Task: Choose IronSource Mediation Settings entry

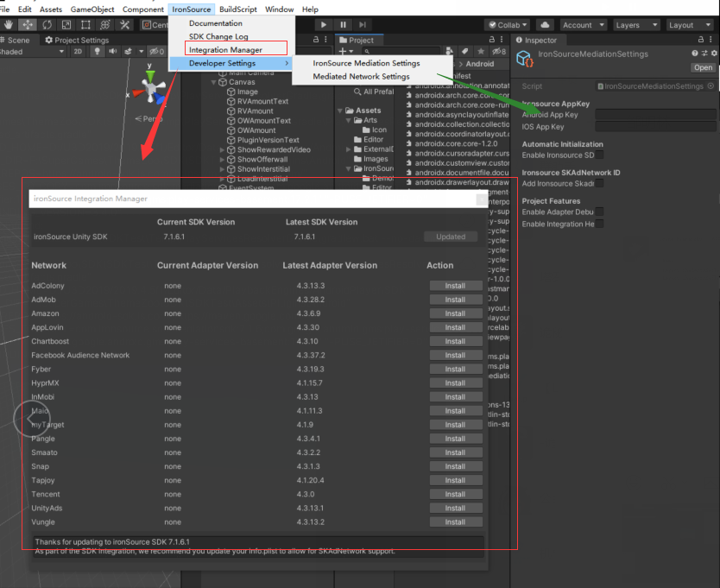Action: [x=366, y=63]
